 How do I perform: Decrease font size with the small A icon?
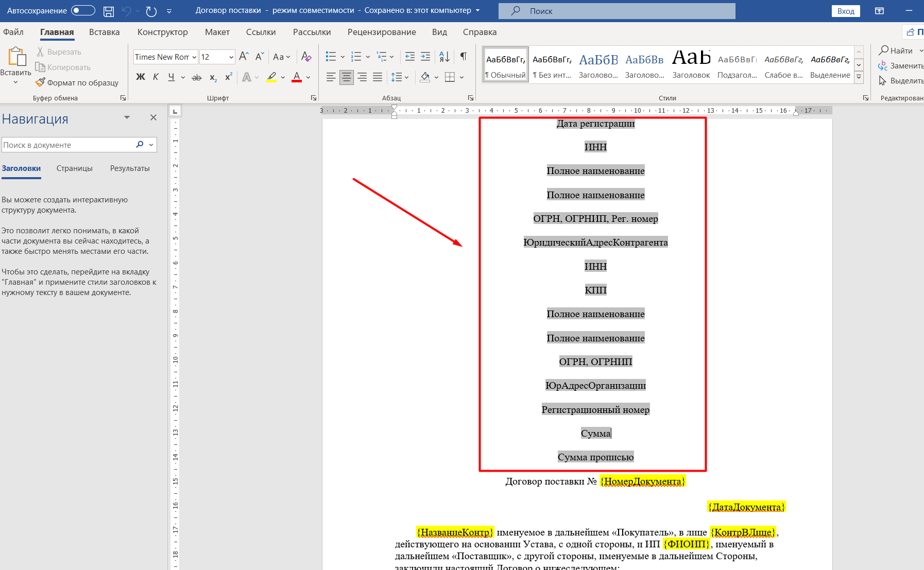click(x=260, y=57)
